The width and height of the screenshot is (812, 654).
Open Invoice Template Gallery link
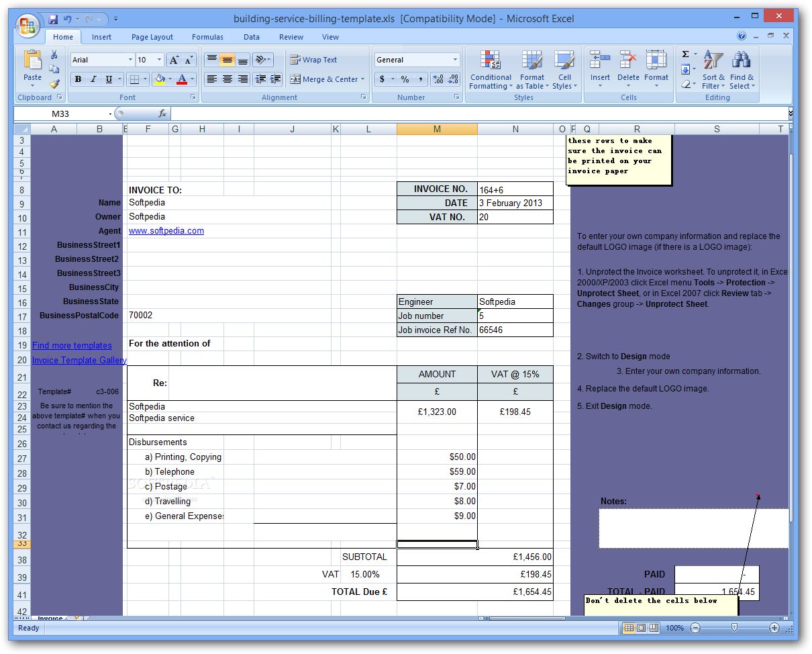tap(79, 360)
